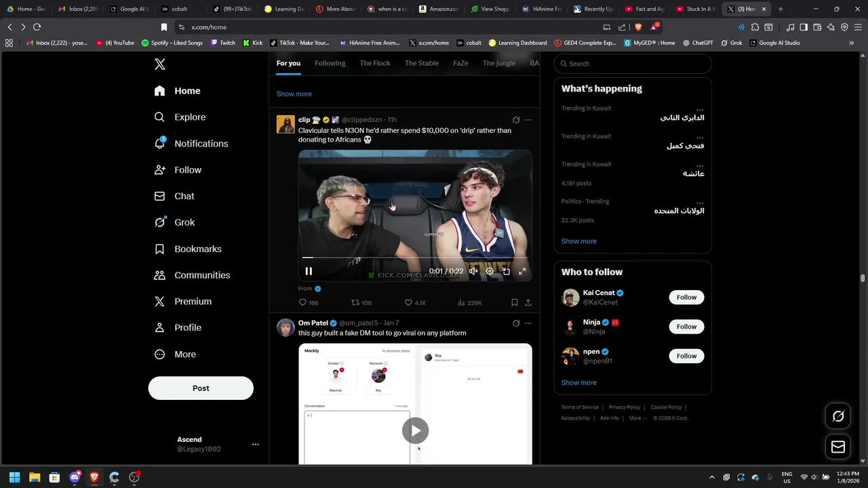
Task: Click Grok icon on clip post header
Action: (516, 120)
